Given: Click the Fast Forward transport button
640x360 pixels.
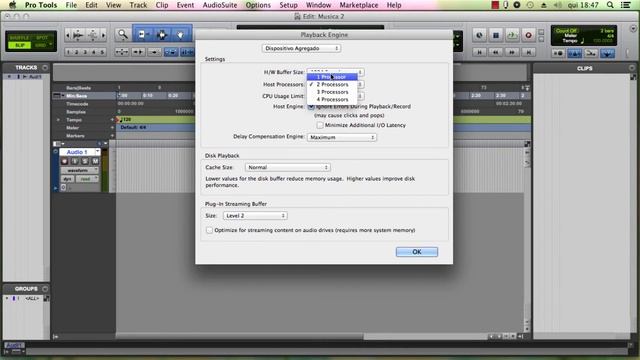Looking at the screenshot, I should point(512,52).
